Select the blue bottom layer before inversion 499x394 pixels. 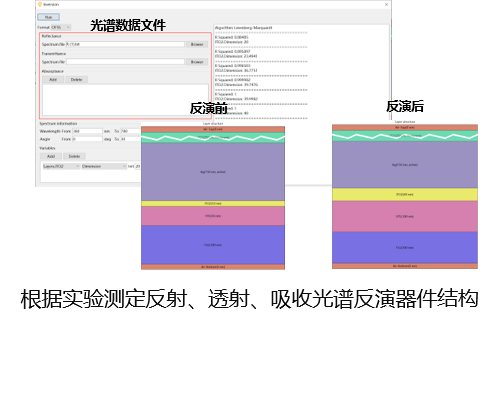(213, 245)
